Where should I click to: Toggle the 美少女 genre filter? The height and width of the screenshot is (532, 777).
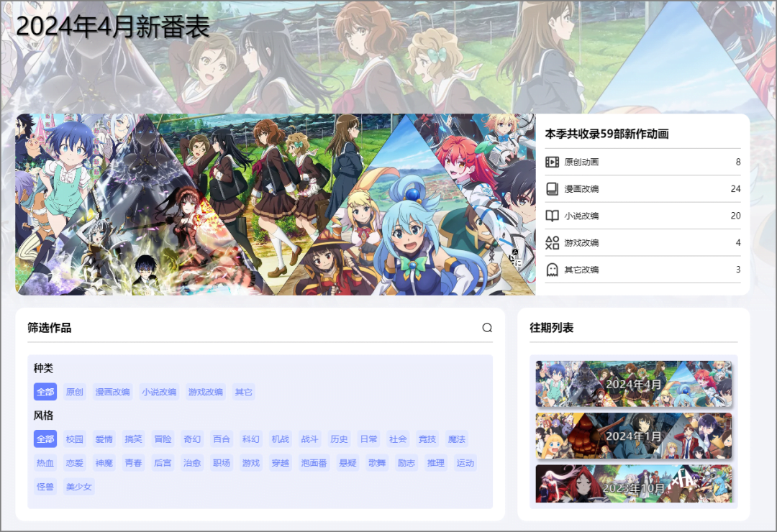click(78, 487)
